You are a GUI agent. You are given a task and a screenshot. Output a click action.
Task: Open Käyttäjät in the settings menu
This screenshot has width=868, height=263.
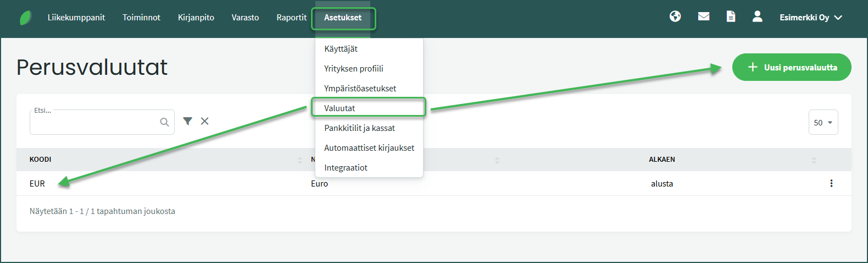click(341, 49)
